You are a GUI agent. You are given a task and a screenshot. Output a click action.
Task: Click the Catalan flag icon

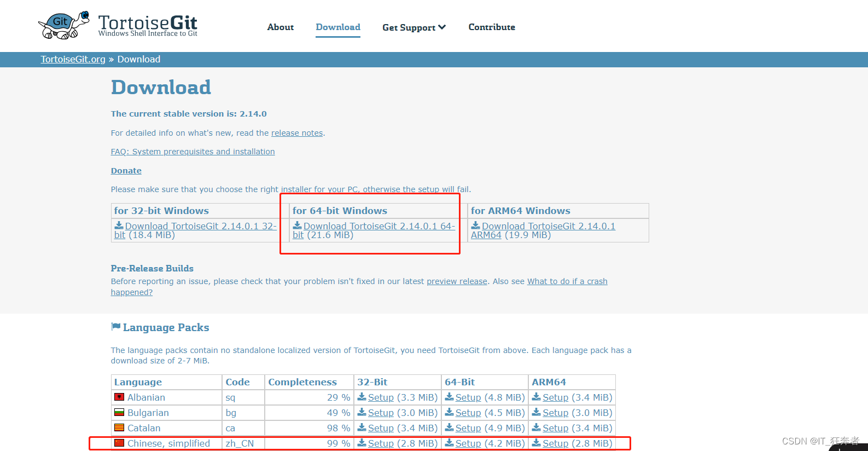[x=119, y=427]
